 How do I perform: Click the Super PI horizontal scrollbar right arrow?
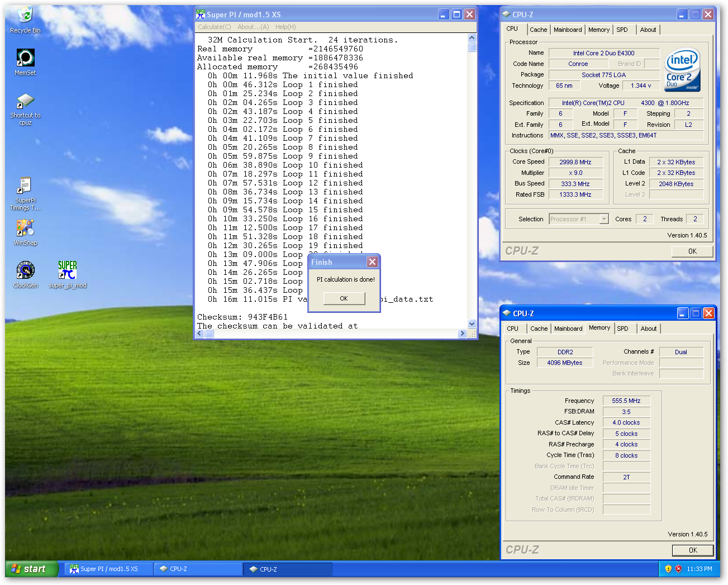point(461,334)
